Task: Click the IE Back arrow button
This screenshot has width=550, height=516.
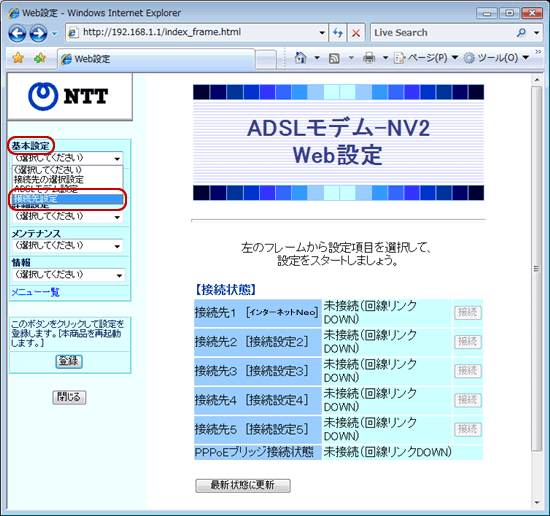Action: point(17,34)
